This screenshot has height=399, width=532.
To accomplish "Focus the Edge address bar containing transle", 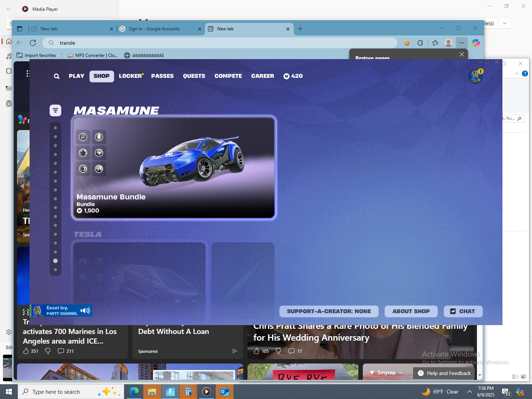I will (x=220, y=43).
